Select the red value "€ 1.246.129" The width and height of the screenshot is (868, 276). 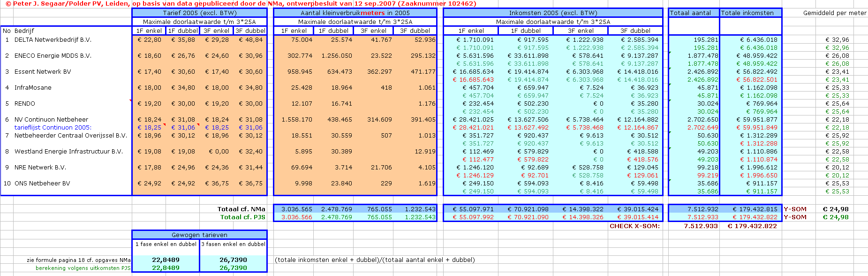point(475,176)
